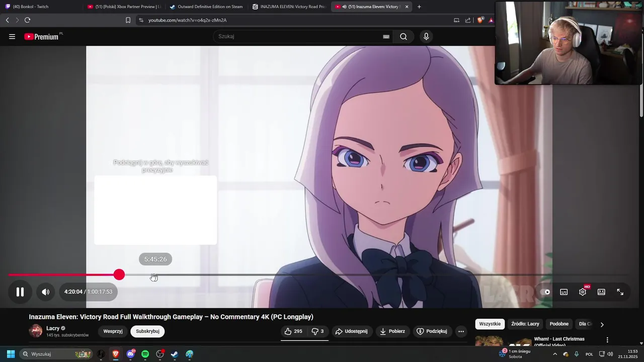The height and width of the screenshot is (362, 644).
Task: Click the address bar URL
Action: 187,20
